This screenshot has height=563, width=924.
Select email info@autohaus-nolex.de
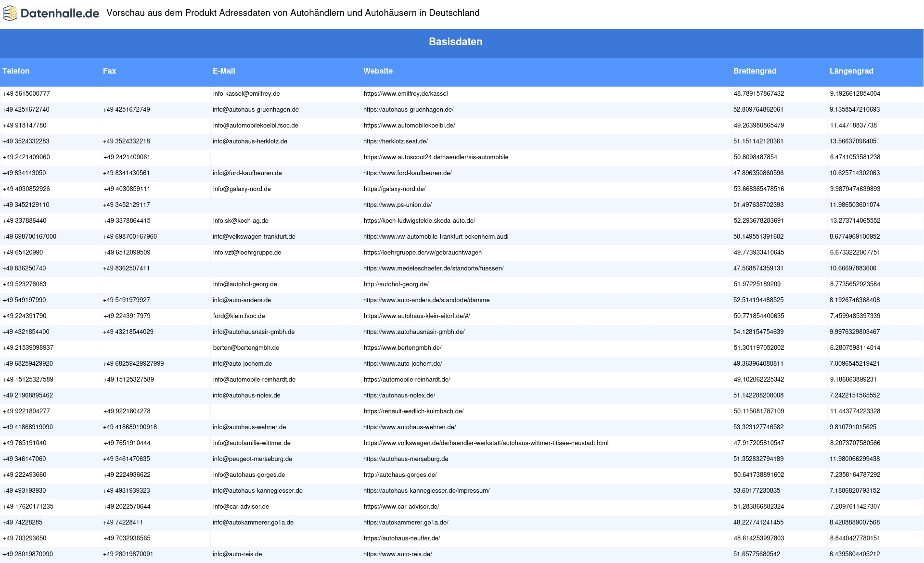[x=246, y=396]
